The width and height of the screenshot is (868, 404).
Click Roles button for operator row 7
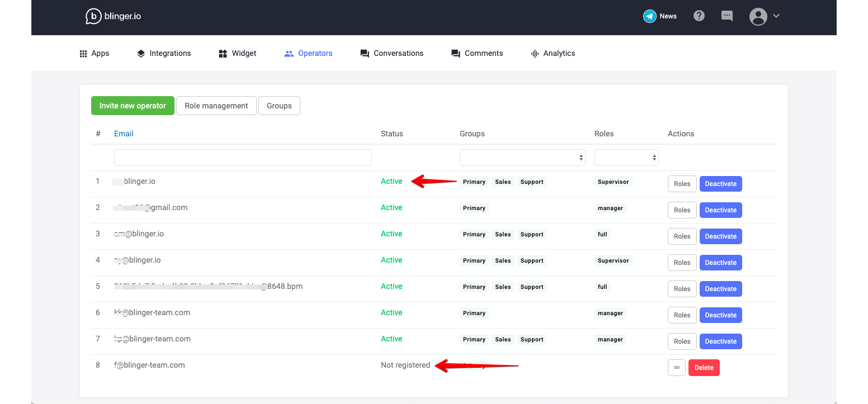tap(682, 341)
